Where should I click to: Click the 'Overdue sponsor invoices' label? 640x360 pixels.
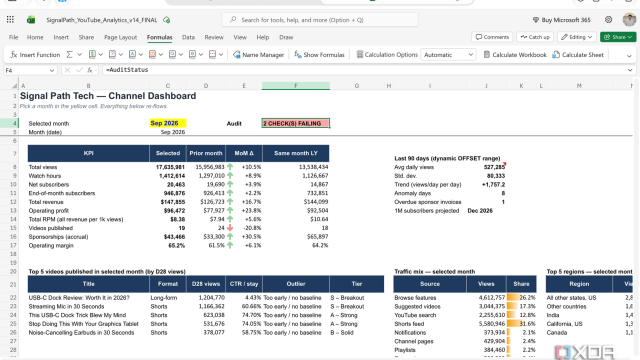click(x=428, y=202)
